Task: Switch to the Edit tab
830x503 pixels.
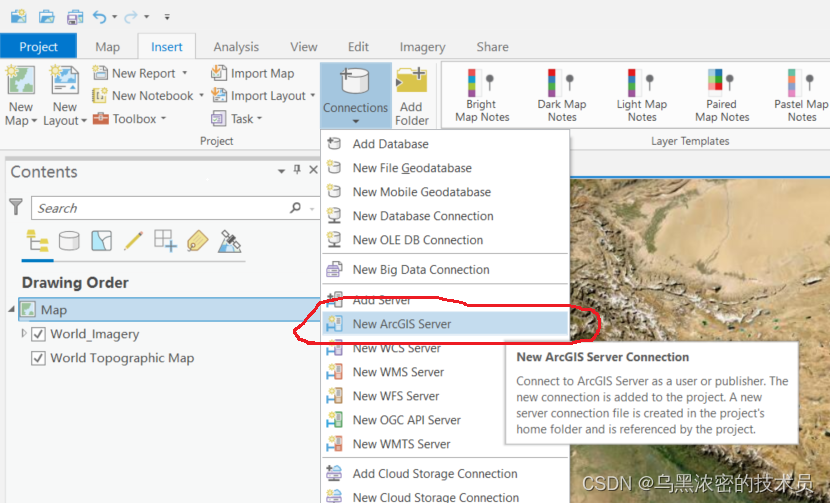Action: coord(358,47)
